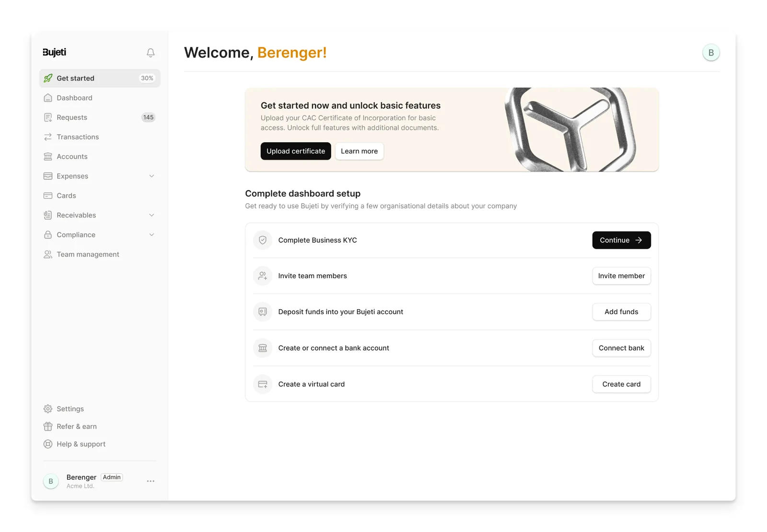The height and width of the screenshot is (532, 767).
Task: Click the metallic cube banner image
Action: click(570, 129)
